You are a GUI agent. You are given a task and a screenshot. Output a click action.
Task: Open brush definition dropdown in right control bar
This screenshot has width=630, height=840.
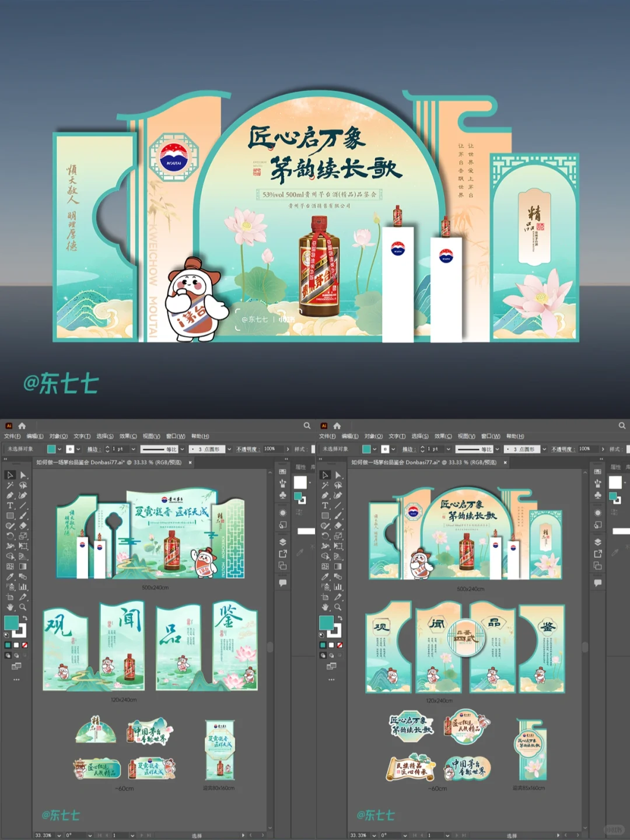[x=544, y=449]
